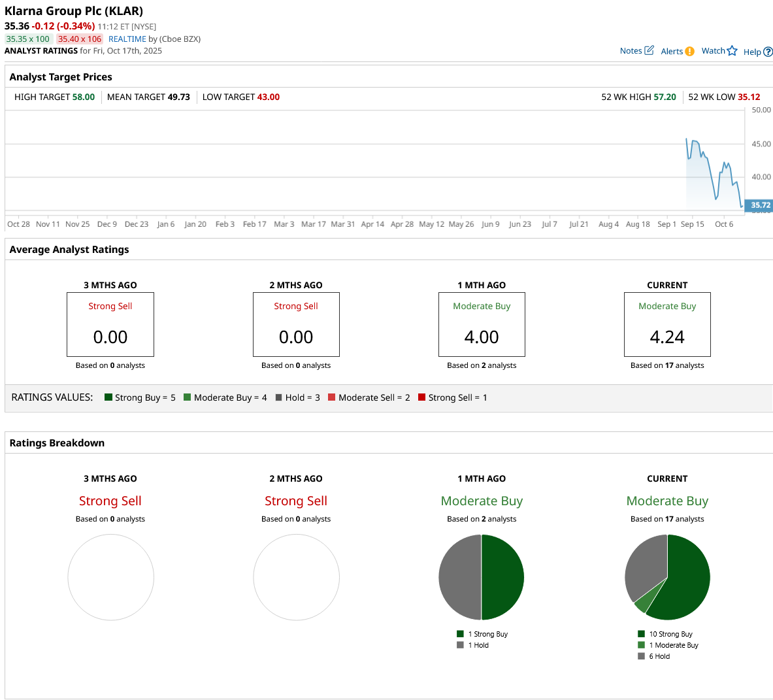Click the REALTIME link
Screen dimensions: 773x700
127,39
